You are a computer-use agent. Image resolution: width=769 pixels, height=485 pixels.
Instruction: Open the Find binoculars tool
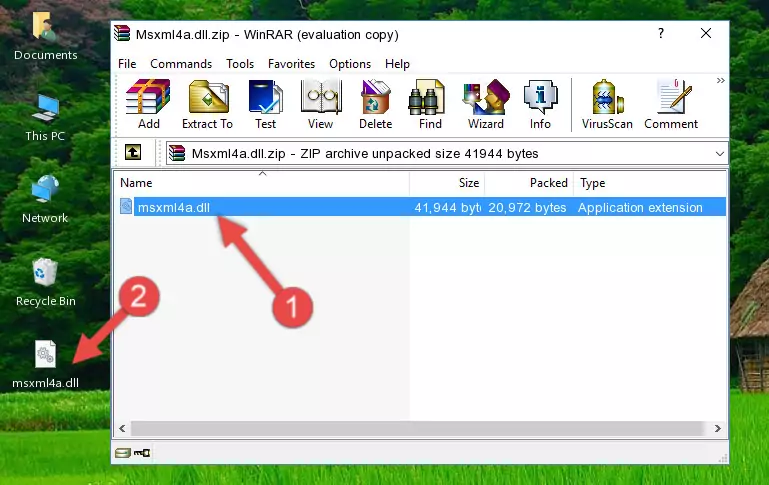430,104
